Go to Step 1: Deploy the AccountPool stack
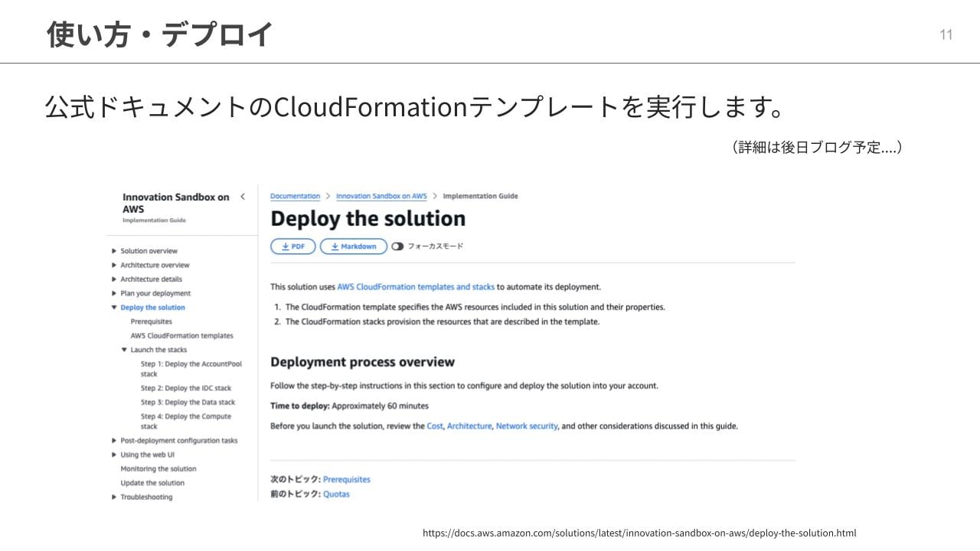The width and height of the screenshot is (980, 551). (x=191, y=369)
